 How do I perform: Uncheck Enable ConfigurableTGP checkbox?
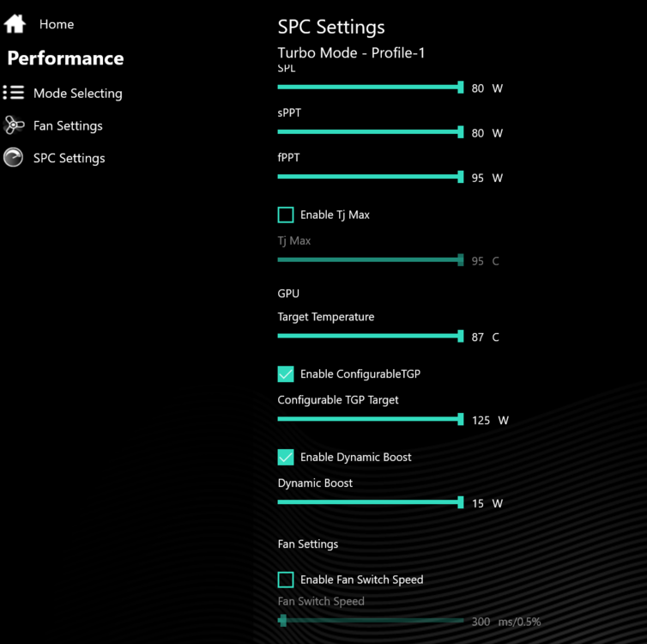point(286,374)
